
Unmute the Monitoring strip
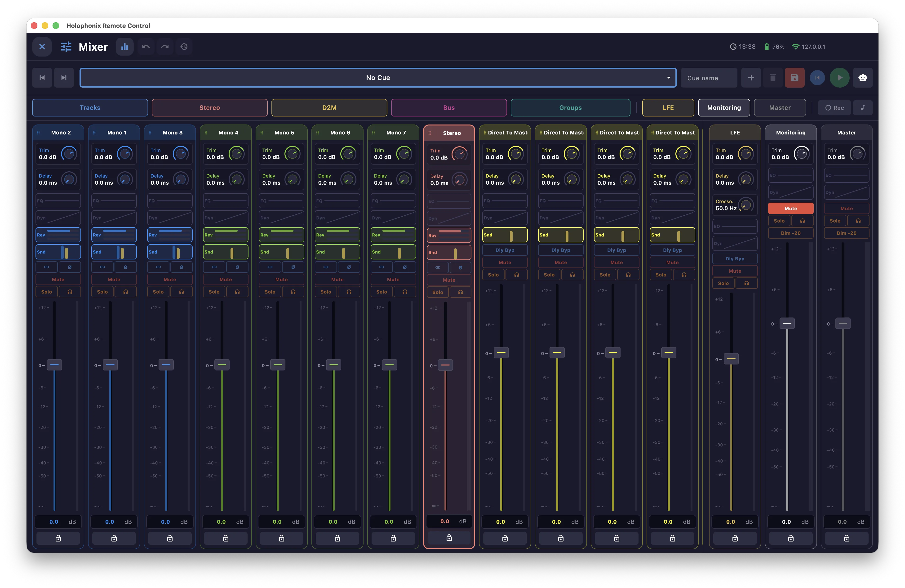coord(791,208)
